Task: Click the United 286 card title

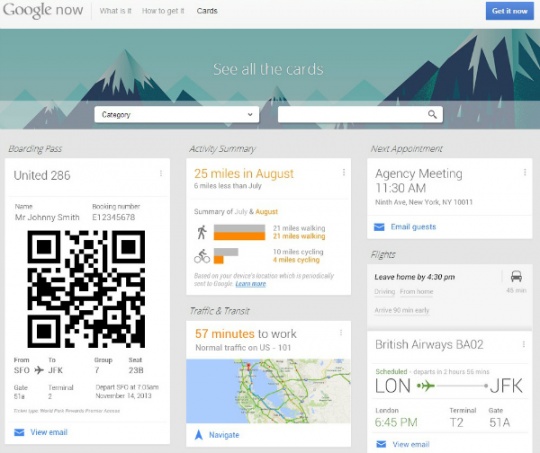Action: click(42, 175)
